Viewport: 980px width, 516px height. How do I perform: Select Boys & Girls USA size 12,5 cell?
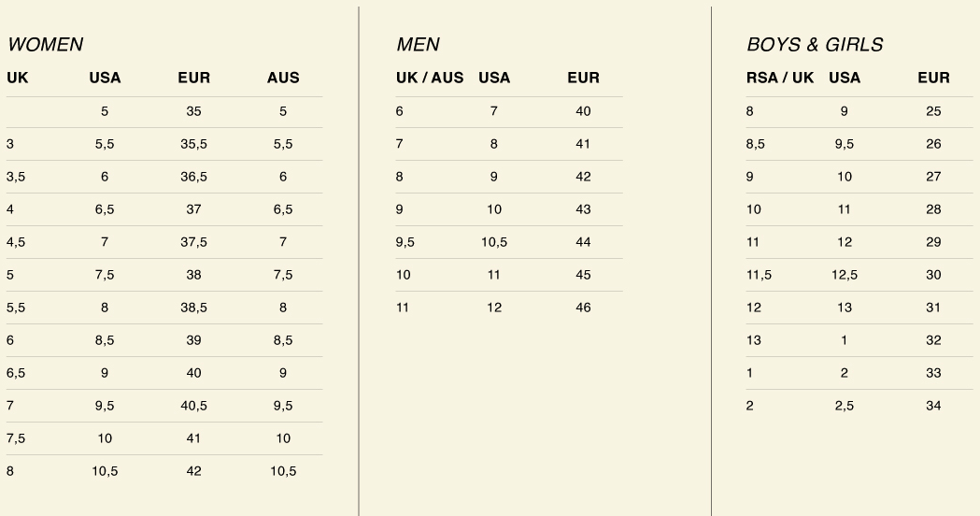pos(845,275)
